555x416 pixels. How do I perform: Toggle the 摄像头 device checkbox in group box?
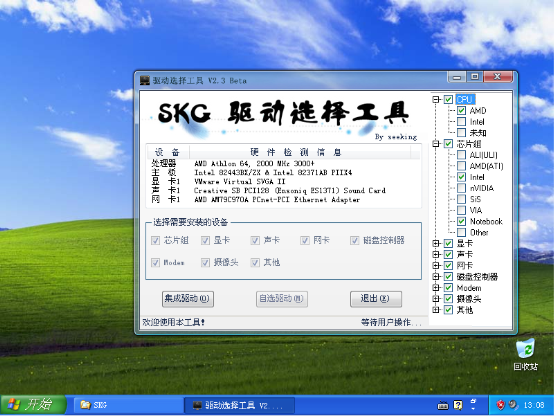point(205,262)
